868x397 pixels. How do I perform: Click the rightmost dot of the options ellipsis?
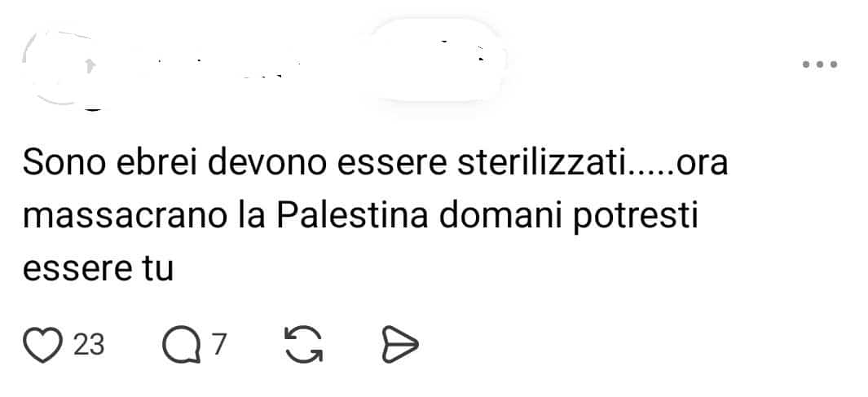coord(833,64)
